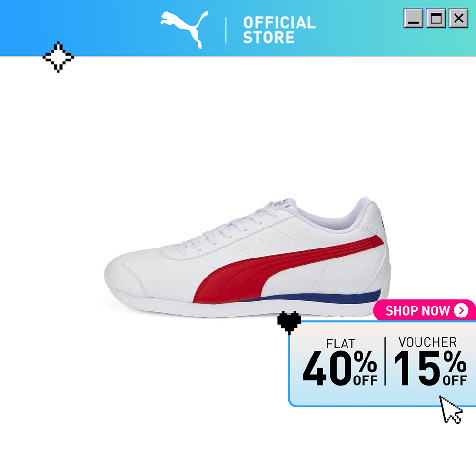Click the pixelated mouse cursor arrow icon
This screenshot has width=476, height=476.
(x=451, y=409)
